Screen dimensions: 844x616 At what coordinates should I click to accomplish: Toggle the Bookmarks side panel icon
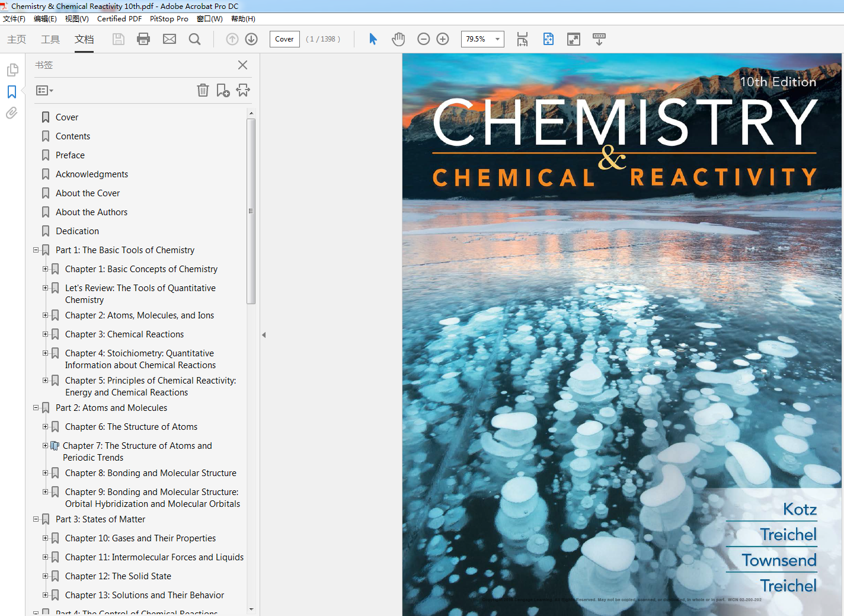(12, 92)
